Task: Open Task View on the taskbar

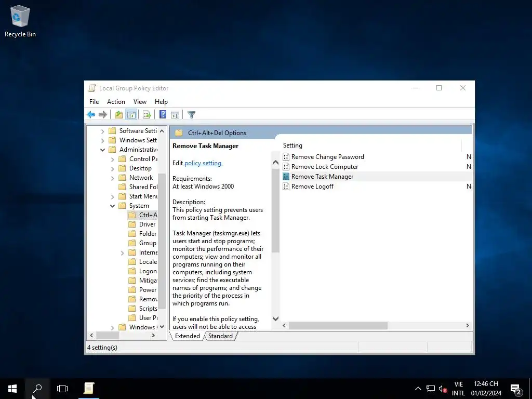Action: [62, 389]
